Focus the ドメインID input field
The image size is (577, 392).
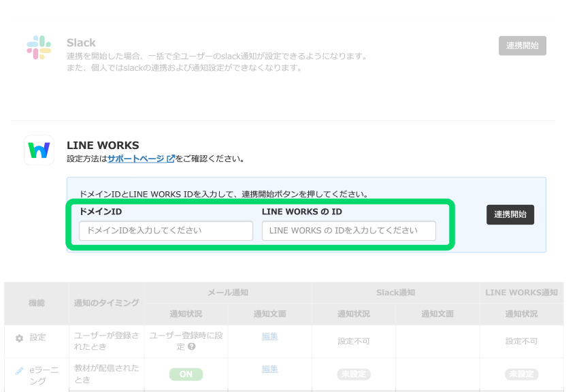click(x=166, y=231)
